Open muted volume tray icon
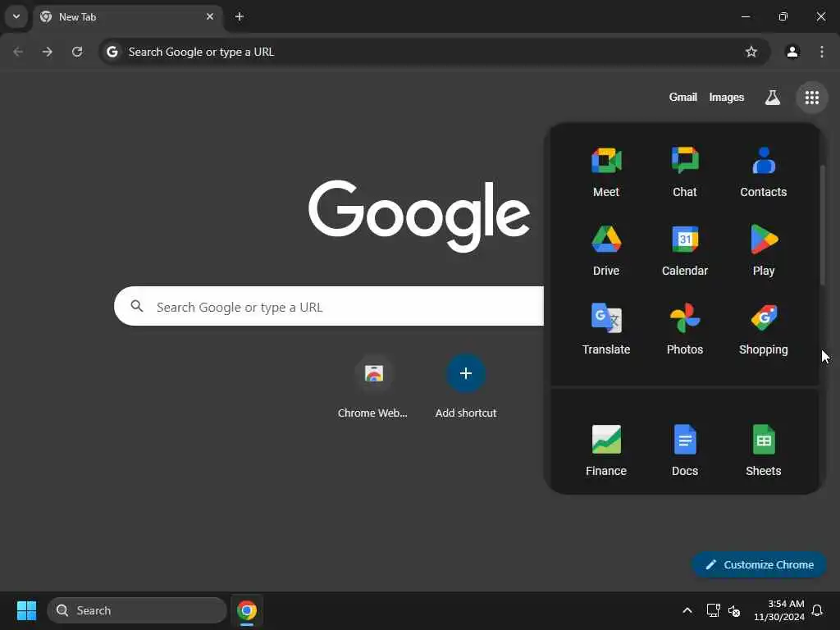This screenshot has width=840, height=630. coord(734,610)
